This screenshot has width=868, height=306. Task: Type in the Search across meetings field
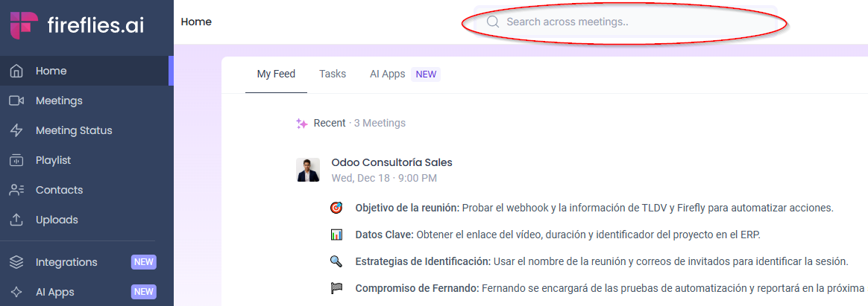626,22
